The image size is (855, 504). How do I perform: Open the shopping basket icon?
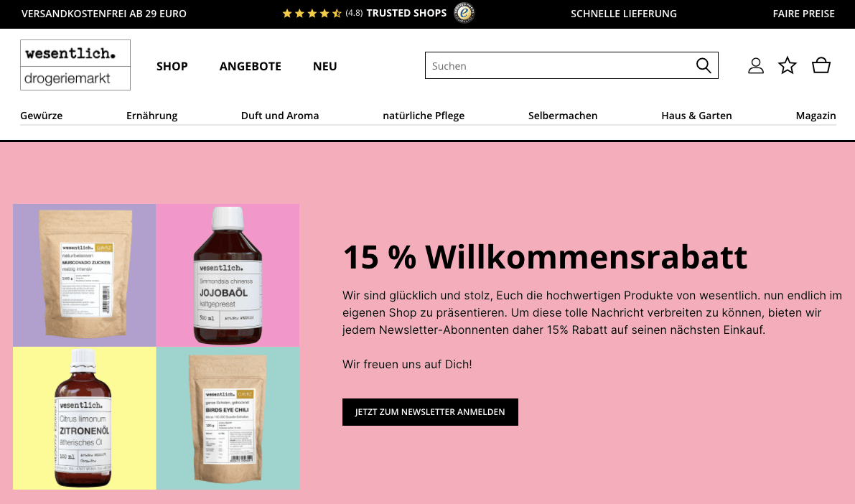coord(821,65)
